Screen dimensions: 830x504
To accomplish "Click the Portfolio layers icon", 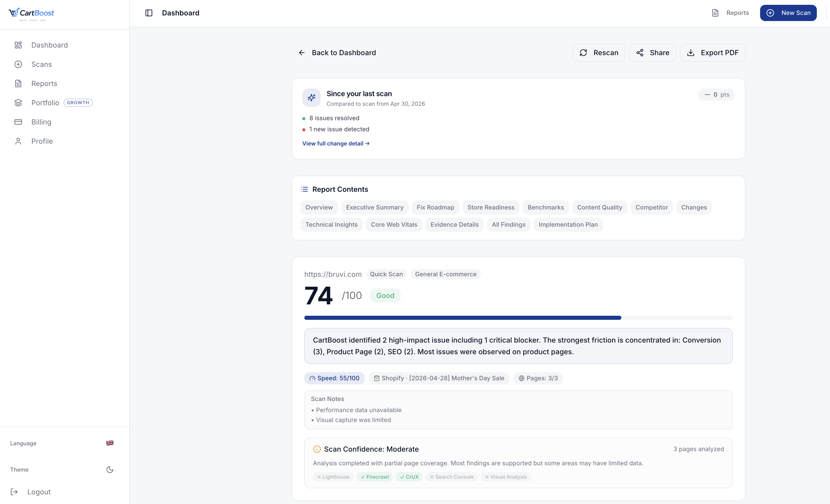I will pyautogui.click(x=18, y=103).
